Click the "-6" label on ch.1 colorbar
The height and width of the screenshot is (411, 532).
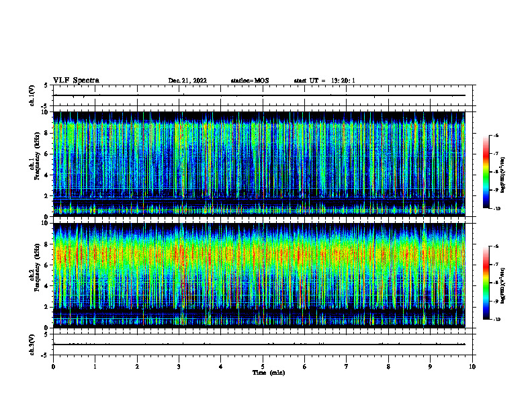496,135
